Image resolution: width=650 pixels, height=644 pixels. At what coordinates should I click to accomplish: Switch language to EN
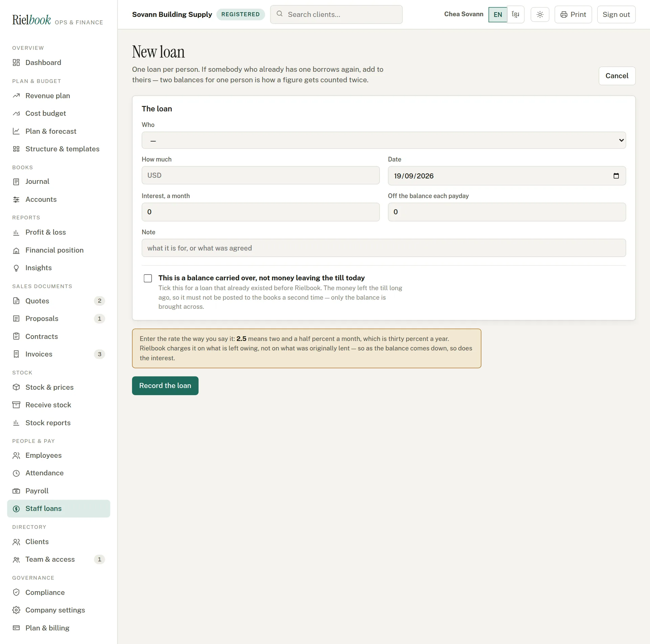point(498,15)
